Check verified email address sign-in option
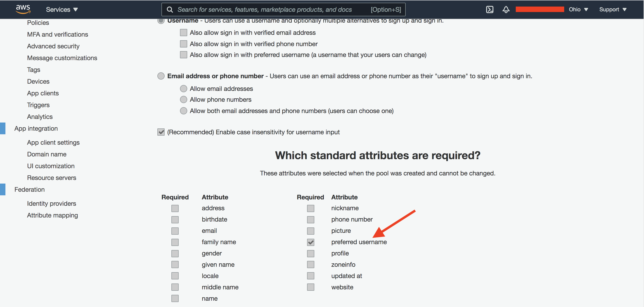The width and height of the screenshot is (644, 307). click(183, 33)
